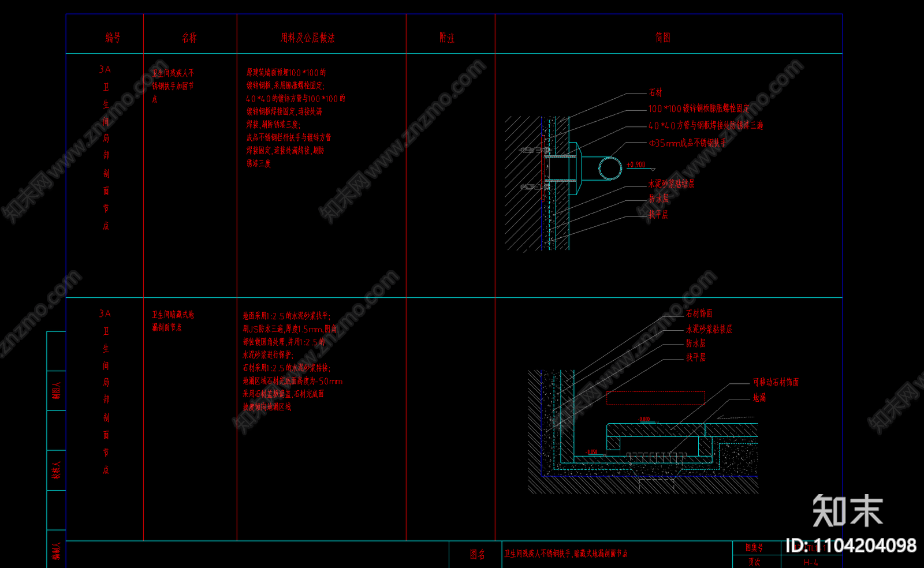The height and width of the screenshot is (568, 924).
Task: Click the '页次' title block label
Action: coord(754,562)
